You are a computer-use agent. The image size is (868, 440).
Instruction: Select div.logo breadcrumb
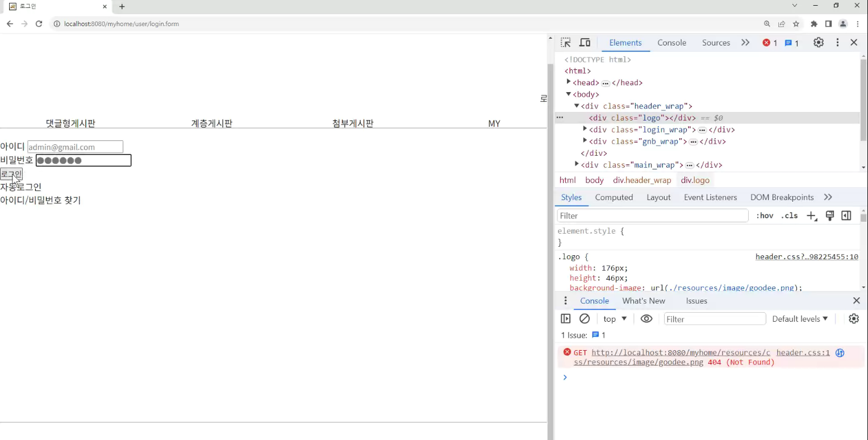695,180
